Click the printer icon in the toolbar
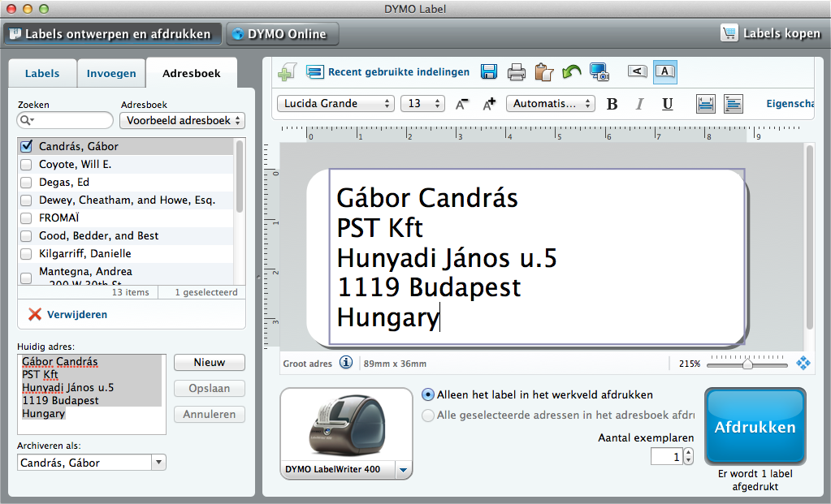This screenshot has width=831, height=504. tap(517, 72)
